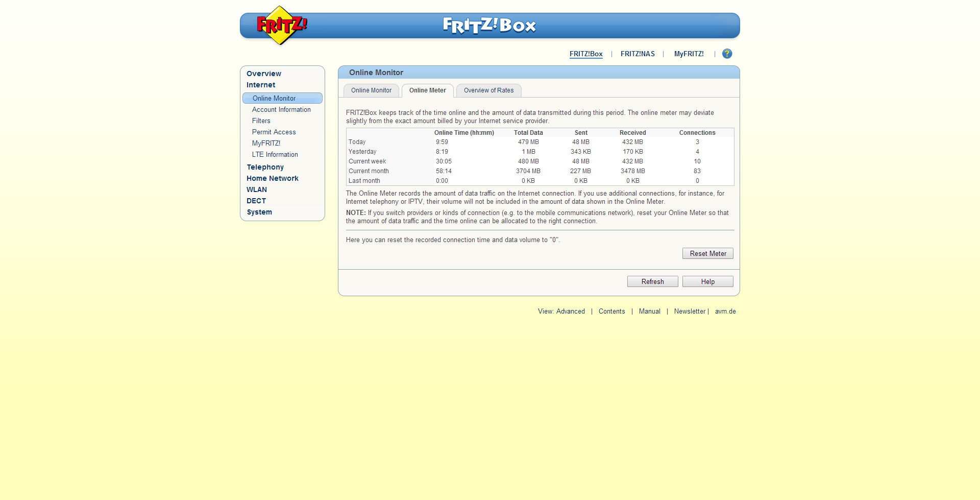Select System in the sidebar
This screenshot has height=500, width=980.
coord(259,212)
